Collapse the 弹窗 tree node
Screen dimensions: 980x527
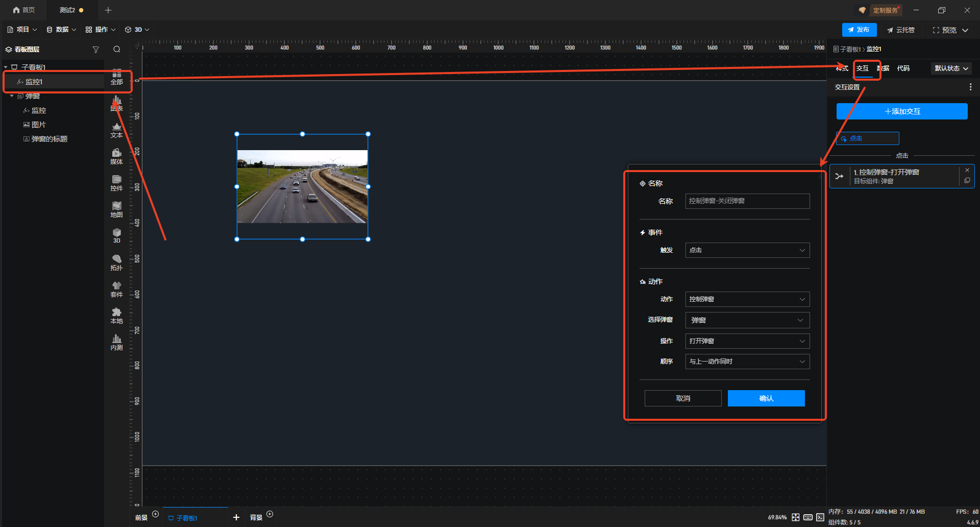point(12,96)
